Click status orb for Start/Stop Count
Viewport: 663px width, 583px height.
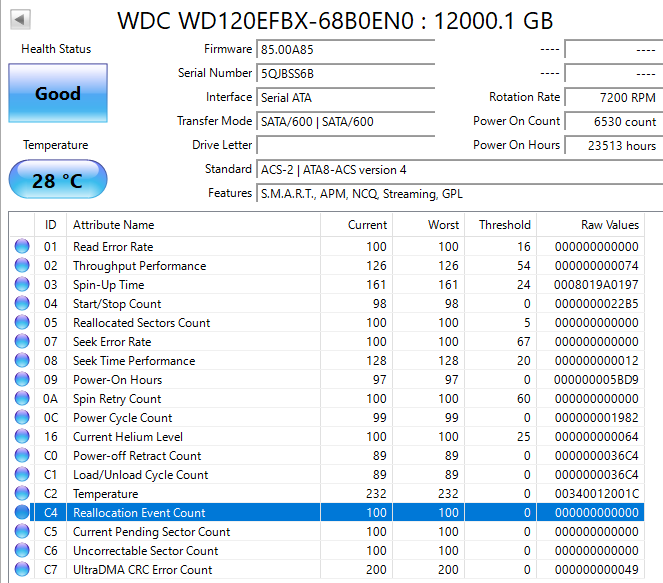pos(22,303)
